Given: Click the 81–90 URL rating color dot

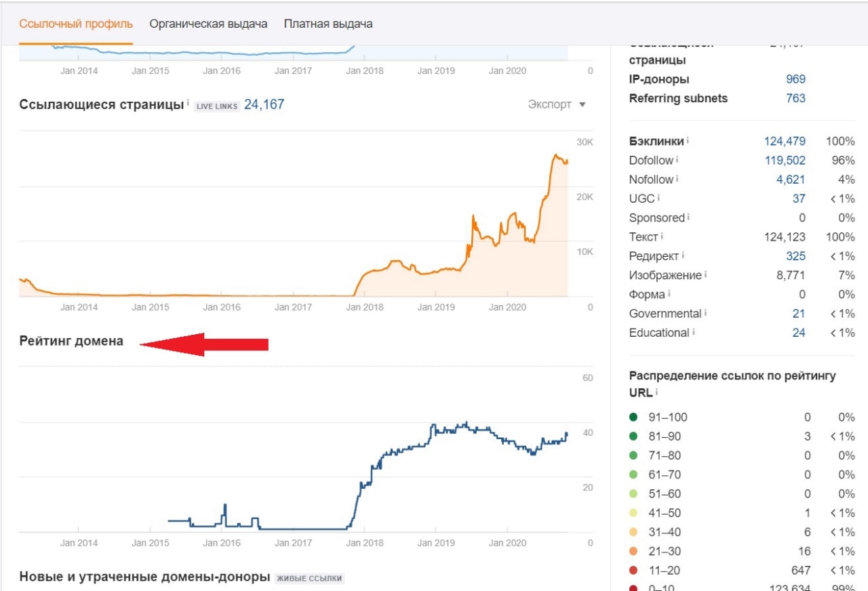Looking at the screenshot, I should (633, 436).
